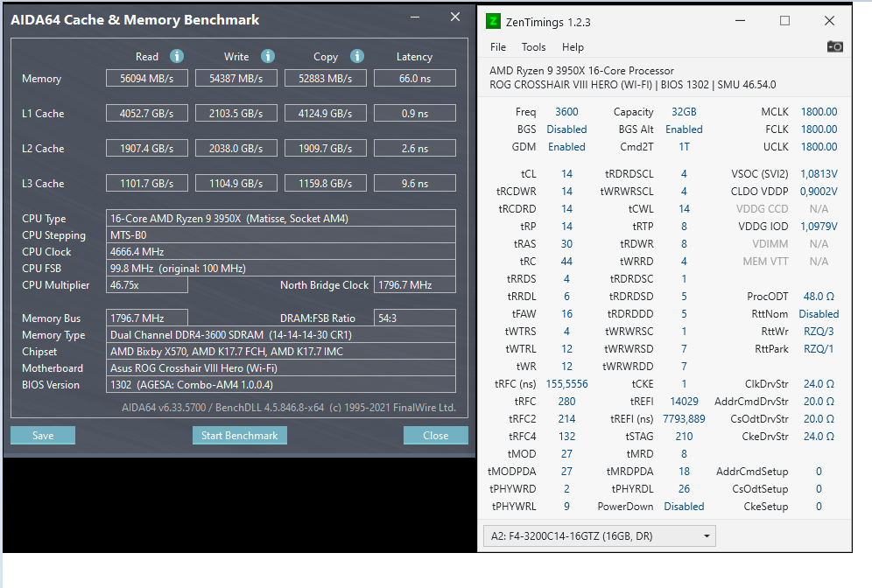Click Memory Latency value 66.0 ns
872x588 pixels.
[415, 79]
